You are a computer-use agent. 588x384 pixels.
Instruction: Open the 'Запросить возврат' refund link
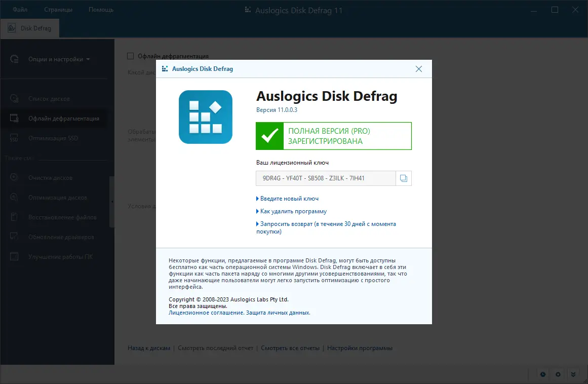click(326, 227)
